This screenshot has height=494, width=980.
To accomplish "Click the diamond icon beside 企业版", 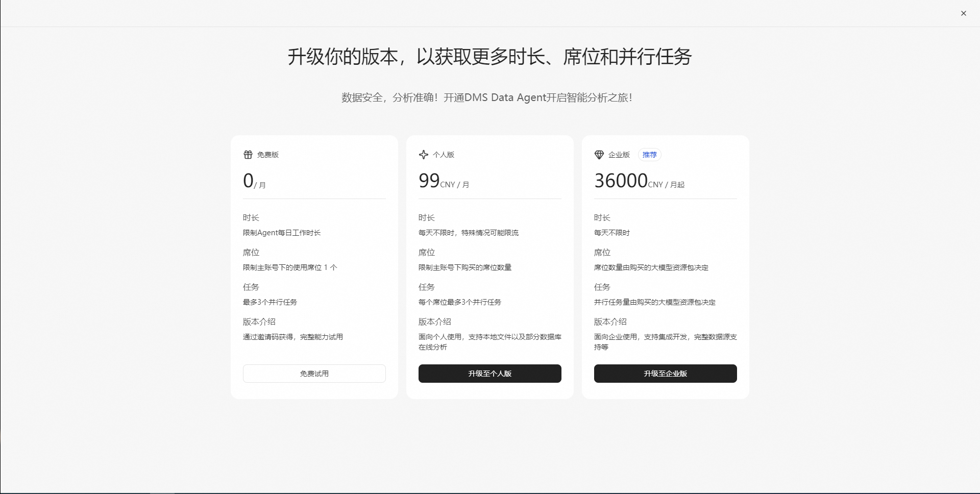I will pos(599,155).
